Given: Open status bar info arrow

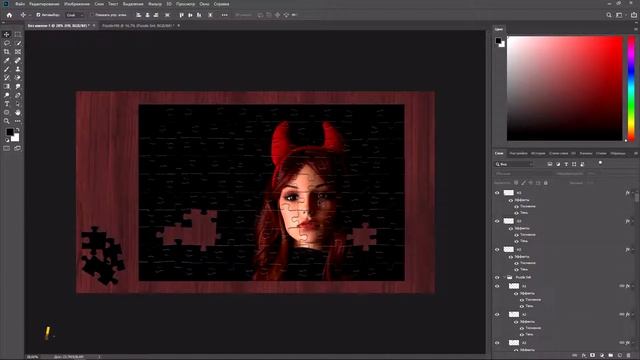Looking at the screenshot, I should (99, 357).
